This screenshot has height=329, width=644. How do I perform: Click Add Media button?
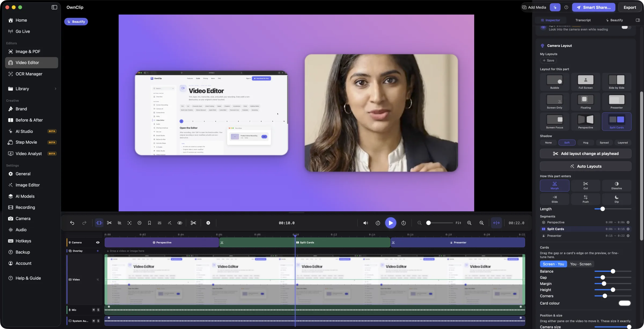(534, 7)
